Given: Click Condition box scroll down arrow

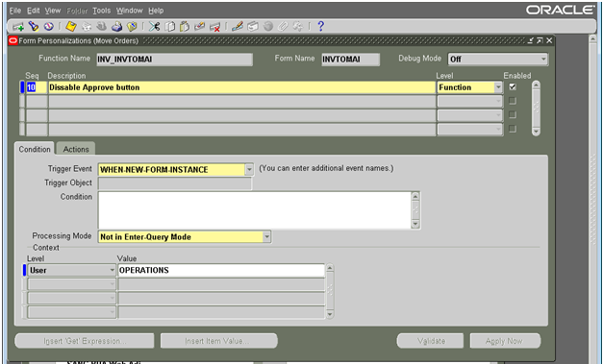Looking at the screenshot, I should [x=415, y=224].
